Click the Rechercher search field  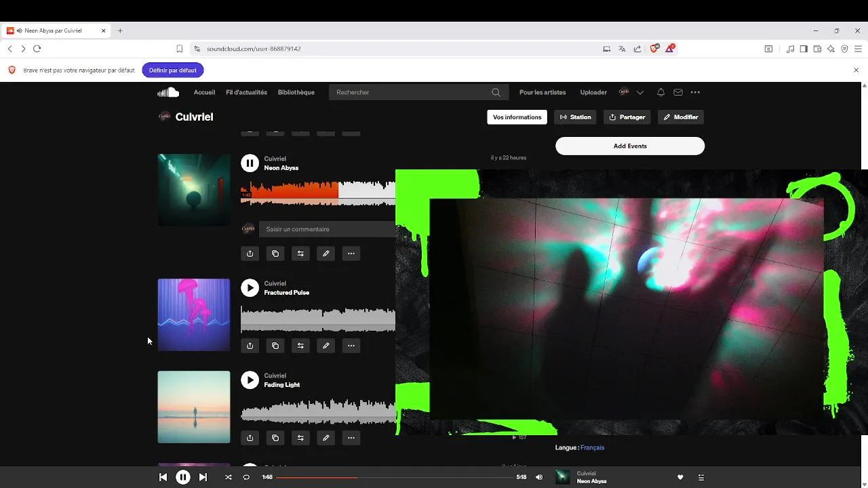click(x=418, y=92)
